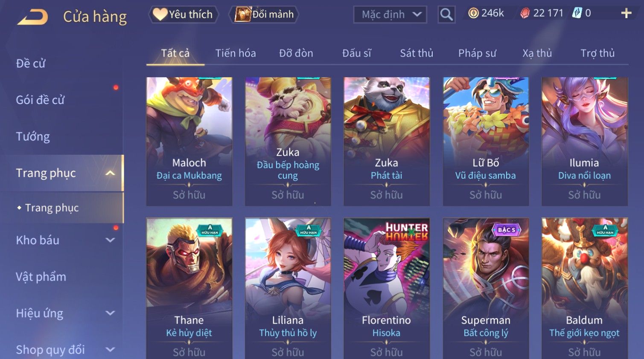The width and height of the screenshot is (644, 359).
Task: Select Florentino Hisoka skin card
Action: click(386, 288)
